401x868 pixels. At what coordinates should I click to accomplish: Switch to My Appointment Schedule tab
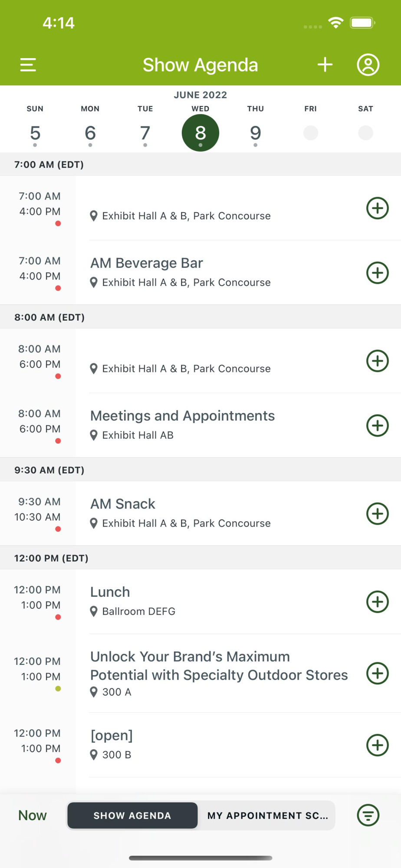[267, 815]
